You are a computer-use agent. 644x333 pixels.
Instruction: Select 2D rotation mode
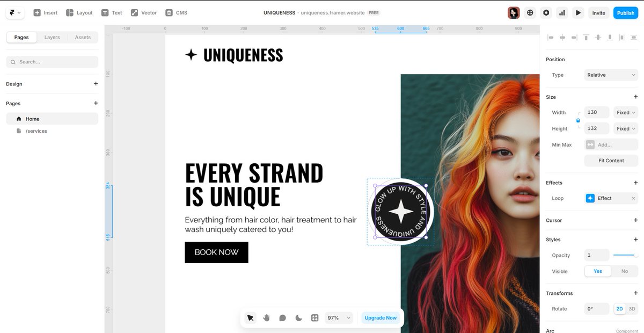pos(620,309)
